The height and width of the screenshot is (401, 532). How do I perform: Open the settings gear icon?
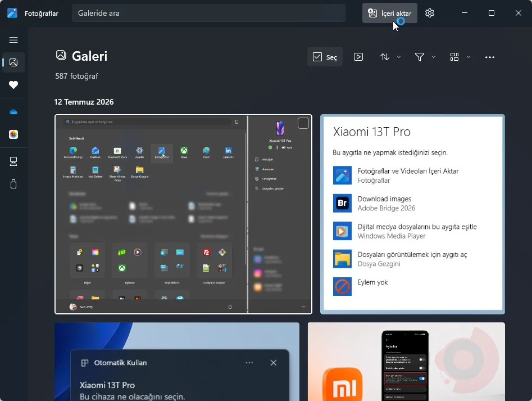tap(430, 13)
